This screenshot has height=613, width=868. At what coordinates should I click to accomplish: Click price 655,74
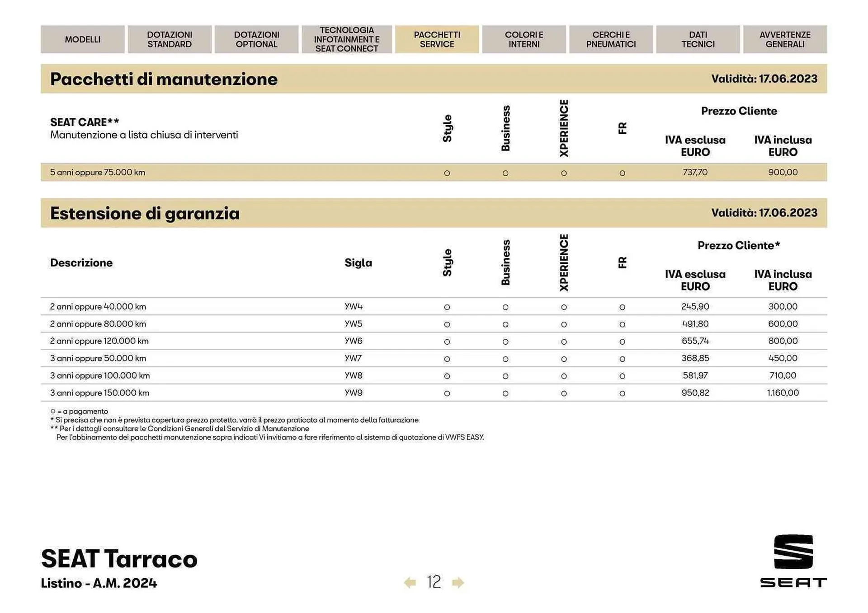tap(695, 341)
